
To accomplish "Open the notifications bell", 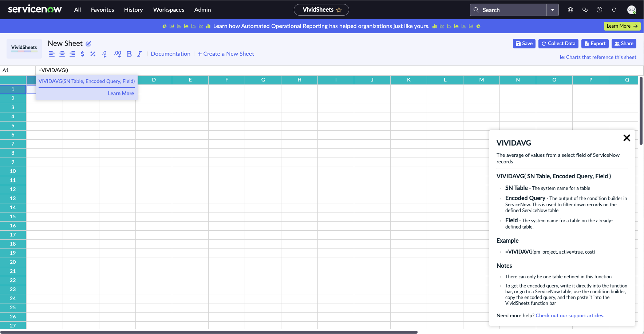I will coord(614,10).
